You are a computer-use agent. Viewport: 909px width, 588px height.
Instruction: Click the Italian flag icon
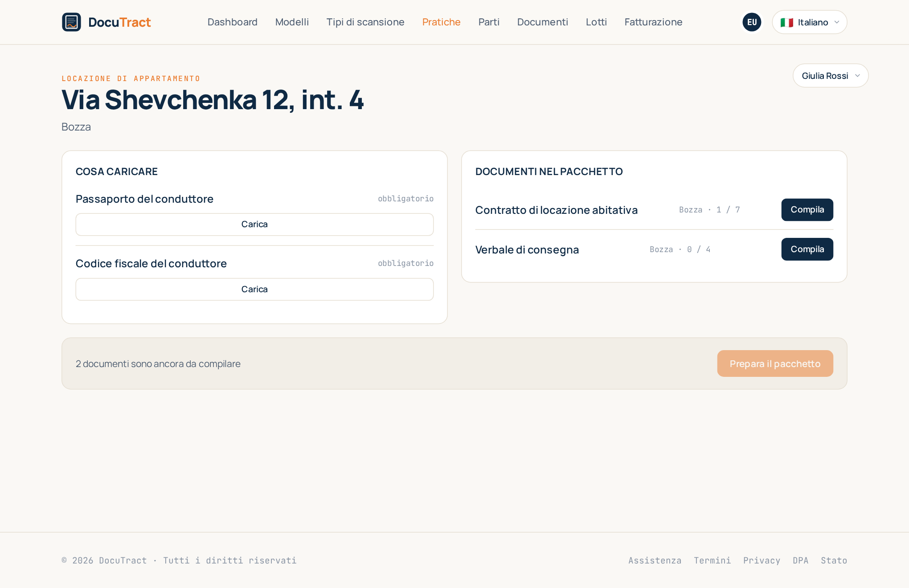tap(786, 22)
